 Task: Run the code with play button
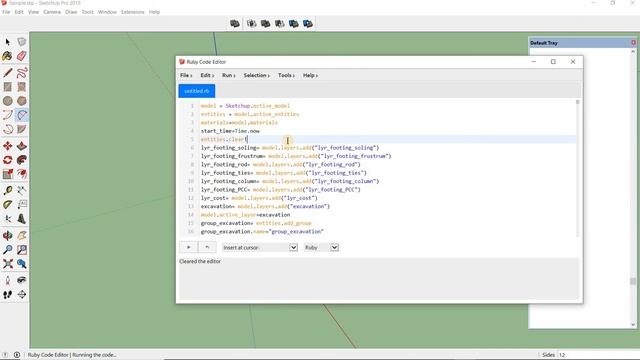pos(189,247)
